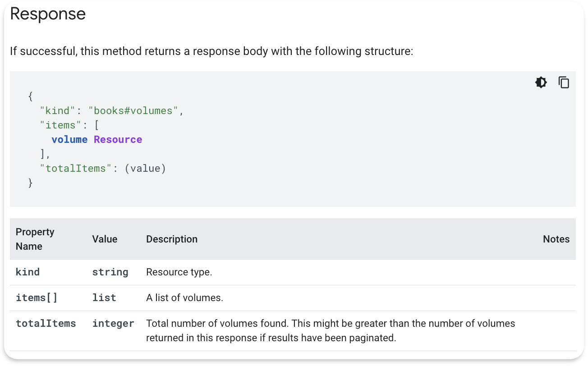The width and height of the screenshot is (588, 366).
Task: Click the "totalItems" key in code block
Action: 75,169
